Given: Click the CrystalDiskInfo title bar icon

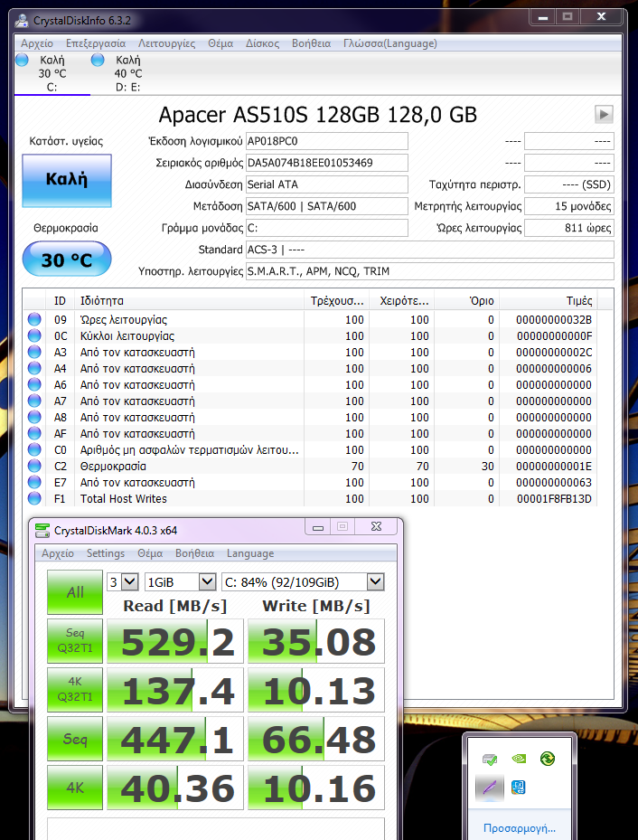Looking at the screenshot, I should (x=22, y=21).
